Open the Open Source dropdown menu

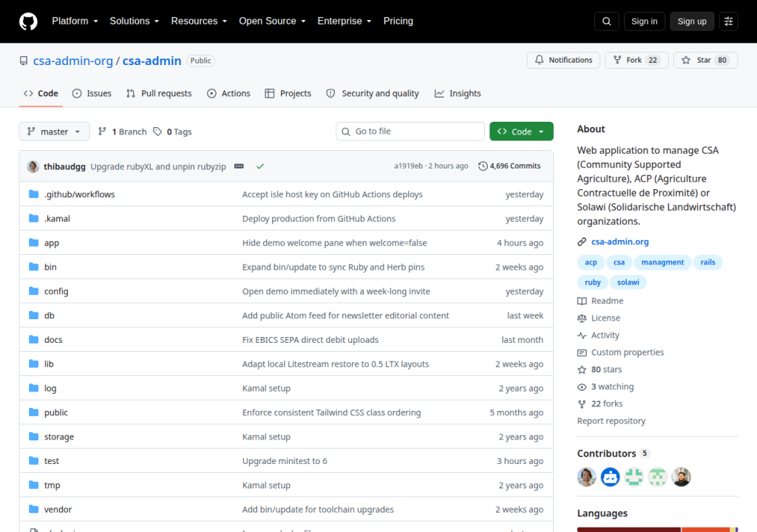click(272, 21)
